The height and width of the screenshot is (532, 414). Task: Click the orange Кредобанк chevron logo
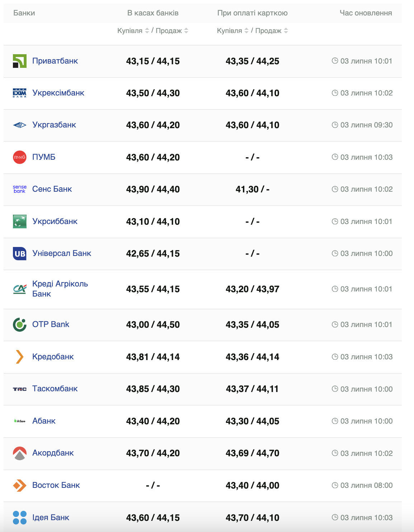point(20,357)
